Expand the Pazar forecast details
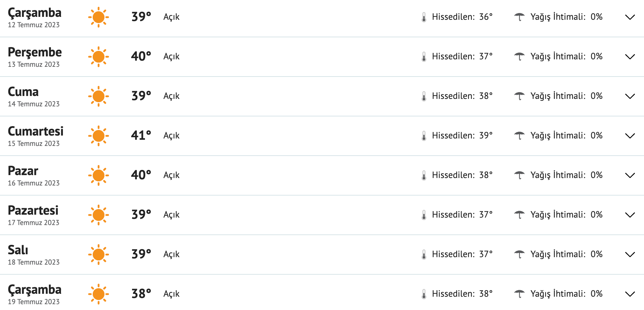The image size is (644, 310). click(630, 175)
